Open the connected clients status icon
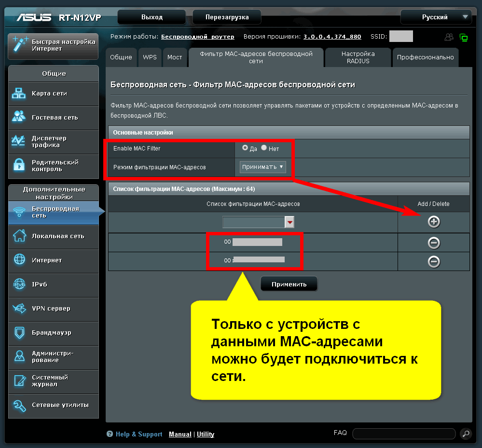Image resolution: width=482 pixels, height=448 pixels. (x=449, y=37)
